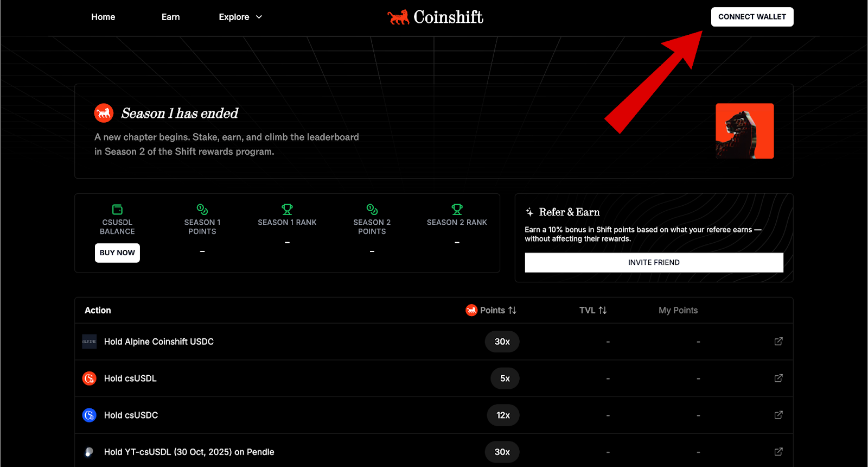This screenshot has width=868, height=467.
Task: Select the Hold csUSDC row text
Action: [131, 415]
